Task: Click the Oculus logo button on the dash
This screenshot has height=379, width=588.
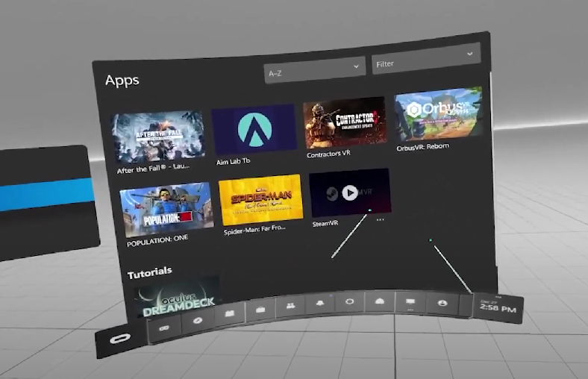Action: coord(120,339)
